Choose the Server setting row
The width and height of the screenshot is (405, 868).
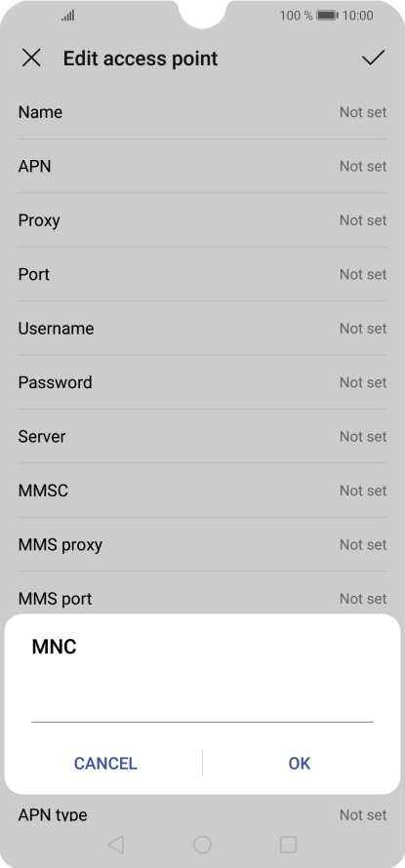click(202, 436)
